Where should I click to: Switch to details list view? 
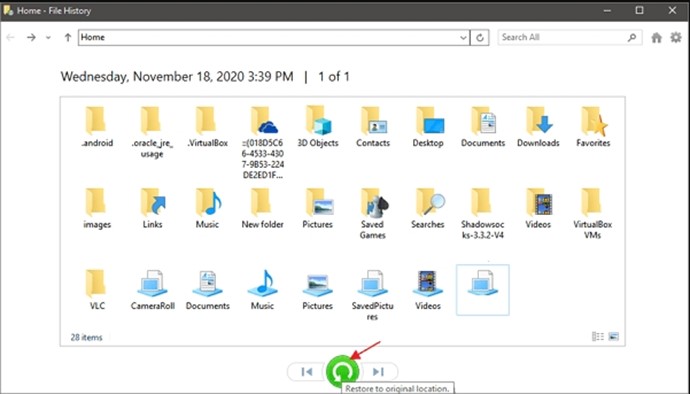(598, 337)
